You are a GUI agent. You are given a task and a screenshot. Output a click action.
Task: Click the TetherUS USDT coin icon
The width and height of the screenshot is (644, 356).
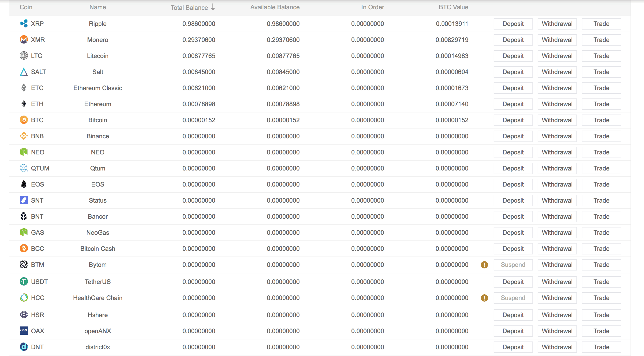[x=24, y=282]
